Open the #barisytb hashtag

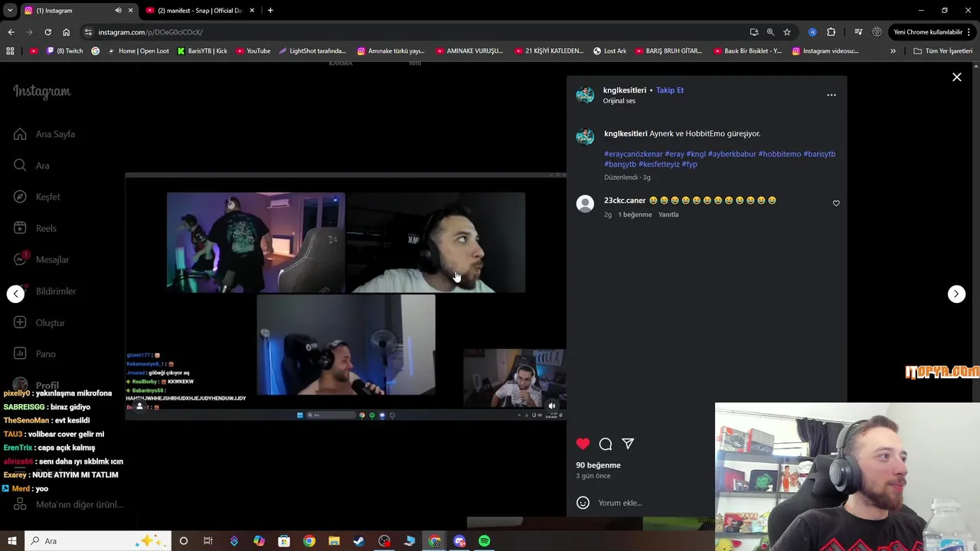tap(819, 154)
